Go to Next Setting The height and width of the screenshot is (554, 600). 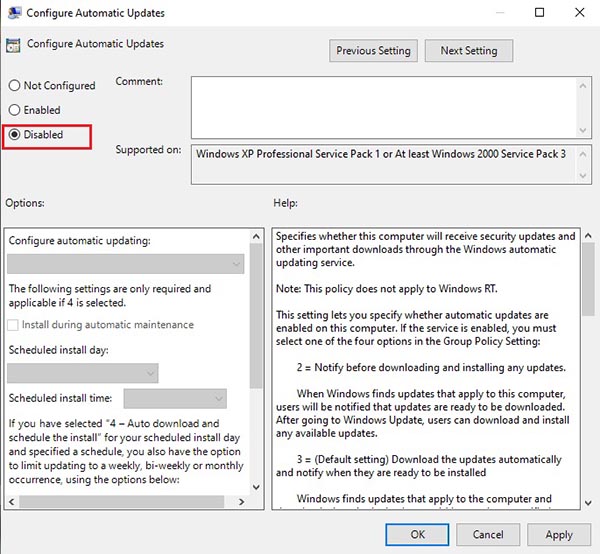point(469,51)
